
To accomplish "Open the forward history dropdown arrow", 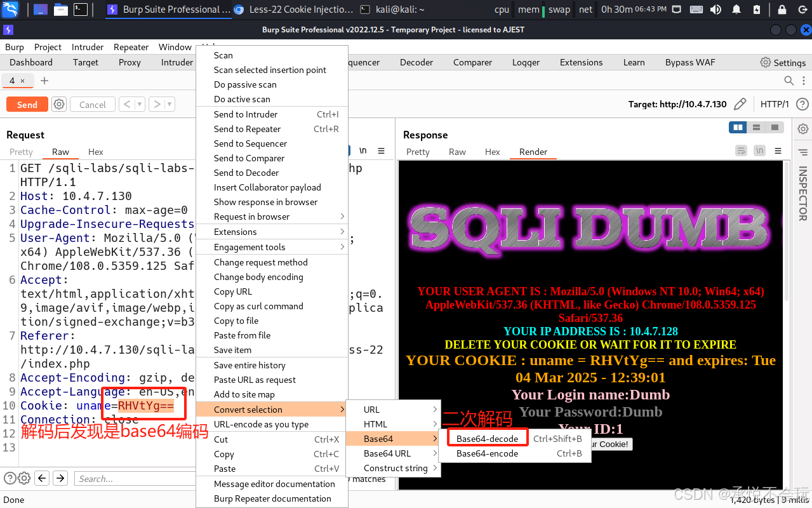I will (x=170, y=104).
